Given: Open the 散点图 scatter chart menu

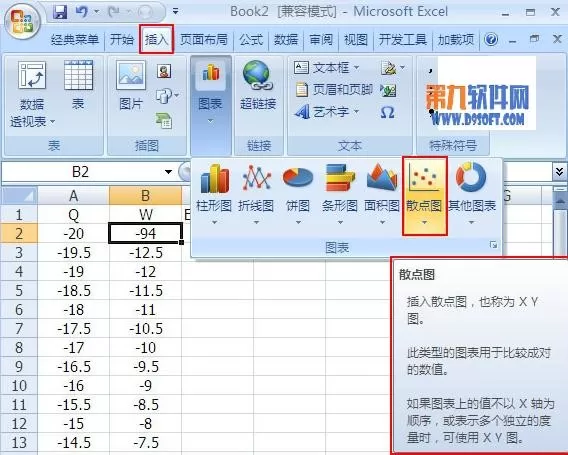Looking at the screenshot, I should click(424, 196).
